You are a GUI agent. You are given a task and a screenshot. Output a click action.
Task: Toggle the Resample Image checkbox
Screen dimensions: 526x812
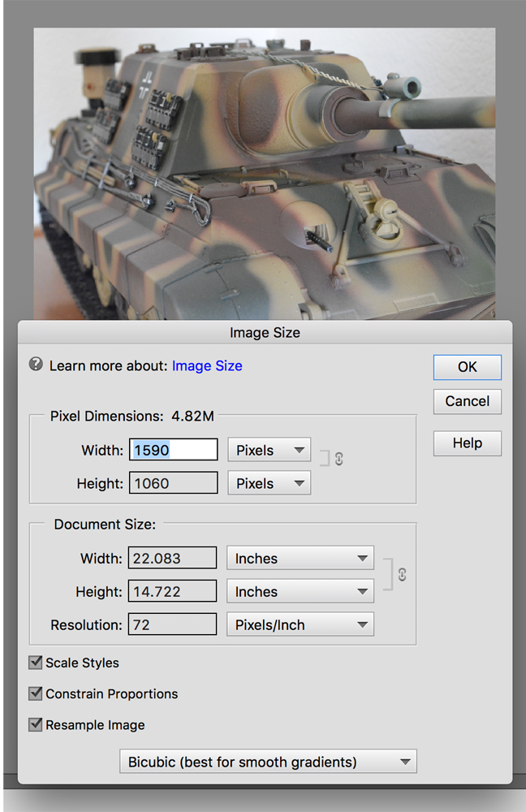tap(36, 724)
